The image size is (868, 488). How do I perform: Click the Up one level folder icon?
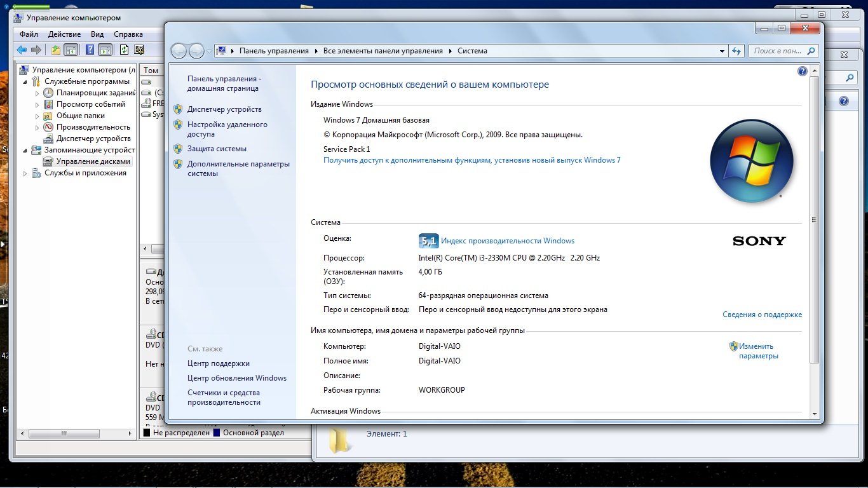(56, 50)
